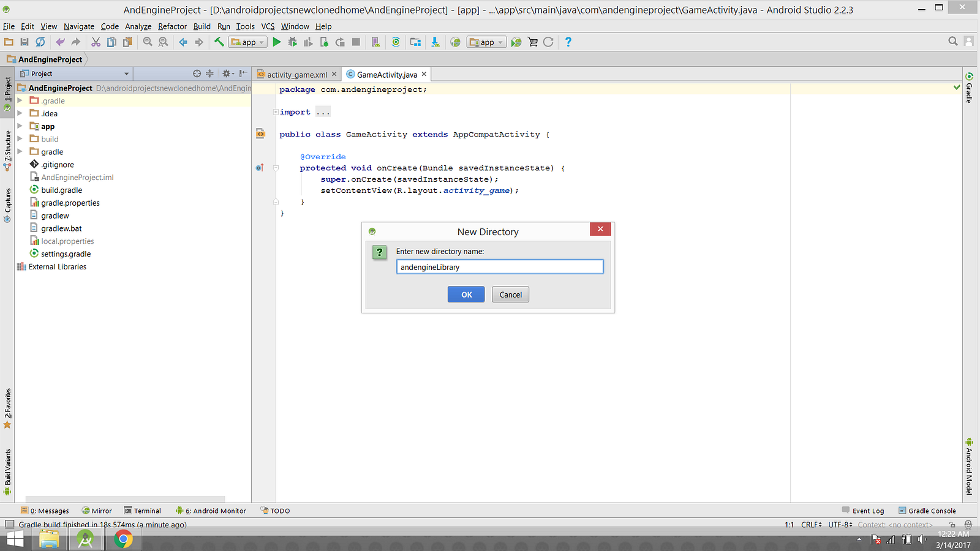
Task: Click the Open file toolbar icon
Action: (9, 42)
